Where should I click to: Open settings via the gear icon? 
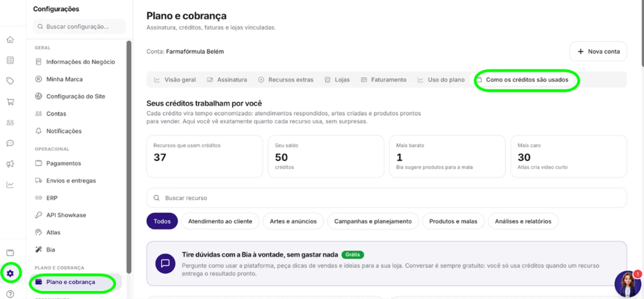tap(10, 274)
